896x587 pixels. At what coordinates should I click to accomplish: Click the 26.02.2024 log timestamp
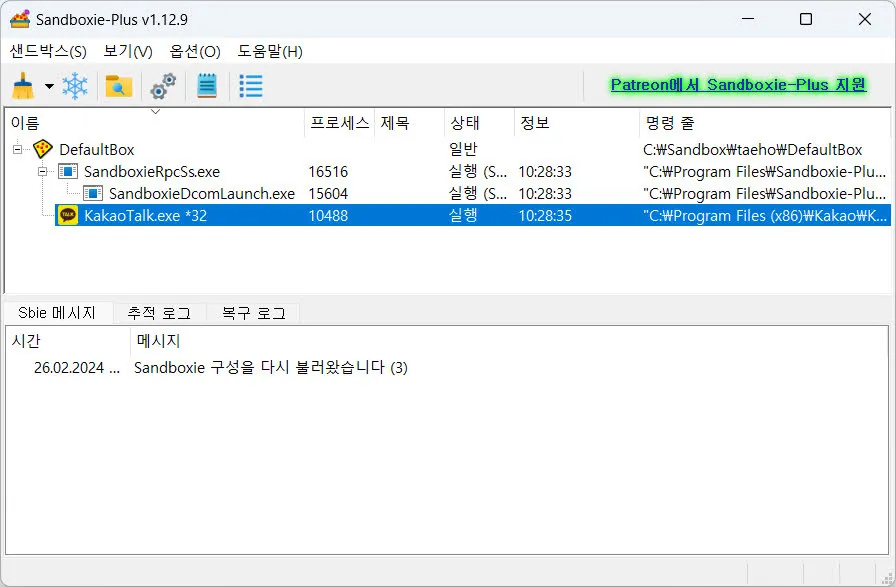pyautogui.click(x=77, y=368)
